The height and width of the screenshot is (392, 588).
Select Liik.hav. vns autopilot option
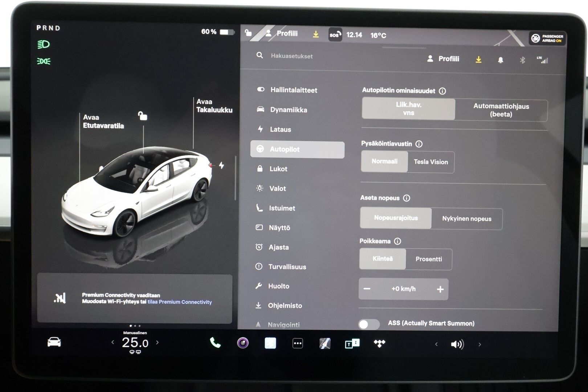(x=408, y=109)
